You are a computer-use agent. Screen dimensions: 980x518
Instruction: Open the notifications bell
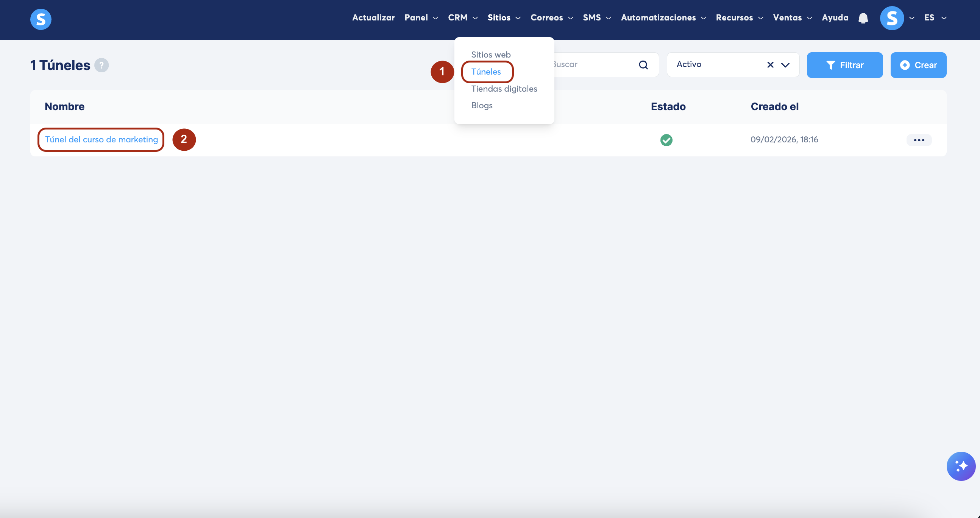coord(863,18)
